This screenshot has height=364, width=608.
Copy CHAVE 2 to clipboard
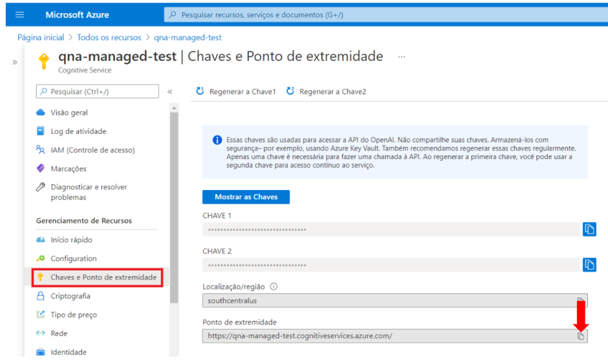coord(589,265)
